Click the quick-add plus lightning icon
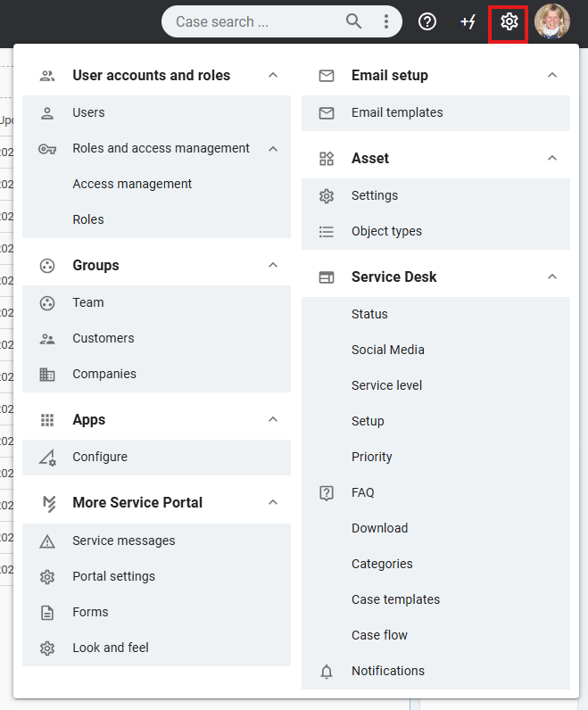This screenshot has height=710, width=588. (x=468, y=21)
